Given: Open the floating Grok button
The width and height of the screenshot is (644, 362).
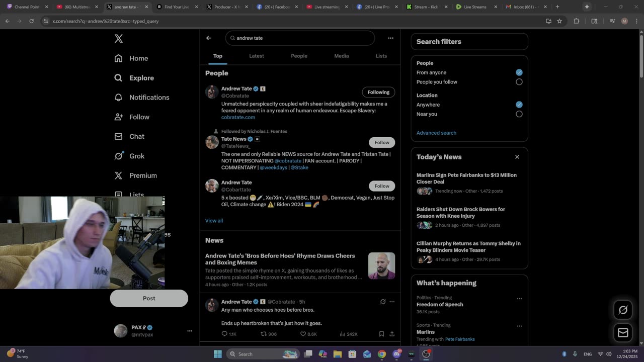Looking at the screenshot, I should tap(623, 310).
